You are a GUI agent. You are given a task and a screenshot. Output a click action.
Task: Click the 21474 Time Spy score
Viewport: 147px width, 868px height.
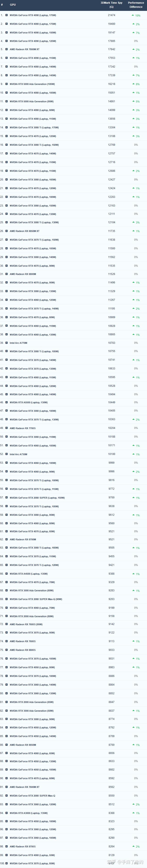point(111,15)
